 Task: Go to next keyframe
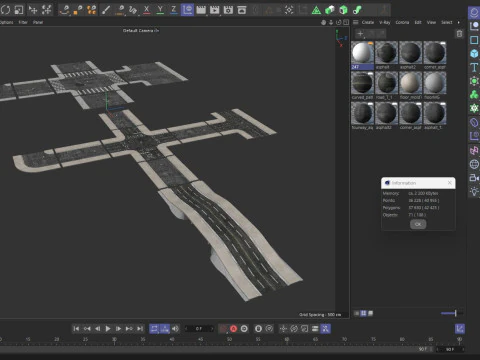pos(129,329)
